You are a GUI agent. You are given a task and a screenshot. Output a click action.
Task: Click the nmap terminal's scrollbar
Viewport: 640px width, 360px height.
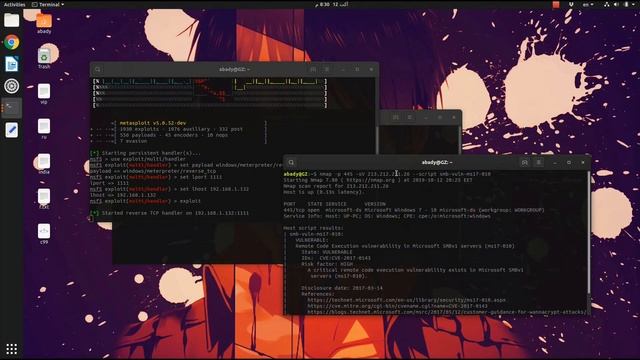pyautogui.click(x=589, y=233)
